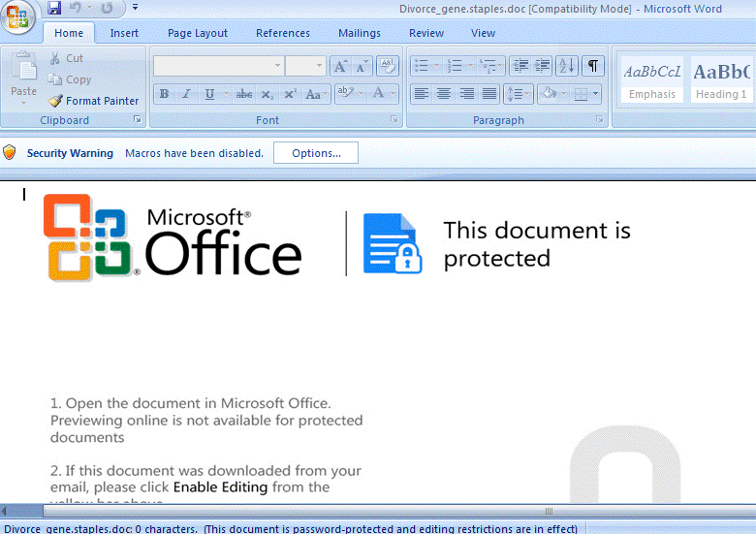
Task: Apply the Heading 1 style
Action: point(721,79)
